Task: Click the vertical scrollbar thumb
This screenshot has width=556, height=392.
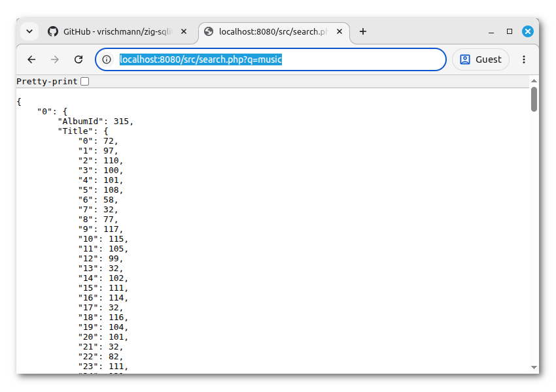Action: 534,99
